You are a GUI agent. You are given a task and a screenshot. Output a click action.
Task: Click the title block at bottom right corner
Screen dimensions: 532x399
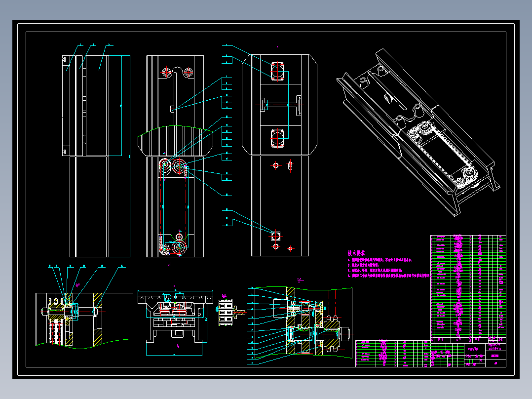485,355
